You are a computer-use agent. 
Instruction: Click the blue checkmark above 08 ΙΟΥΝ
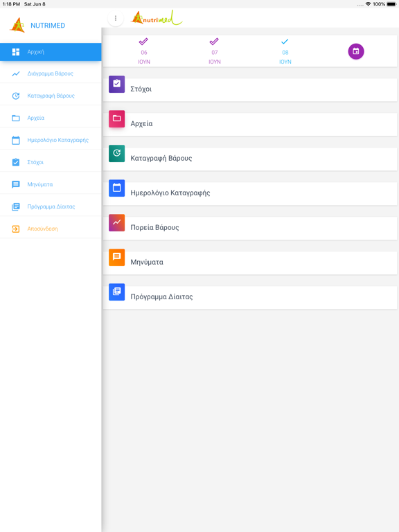tap(285, 42)
